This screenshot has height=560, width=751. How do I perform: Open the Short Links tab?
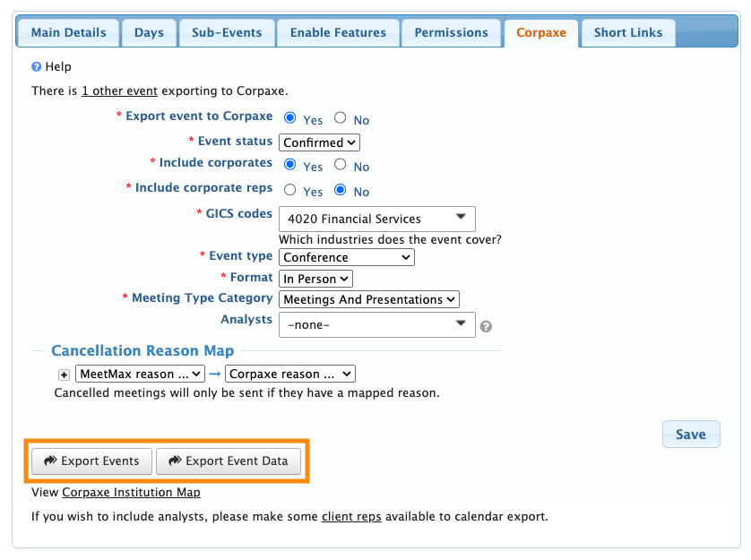(x=628, y=32)
